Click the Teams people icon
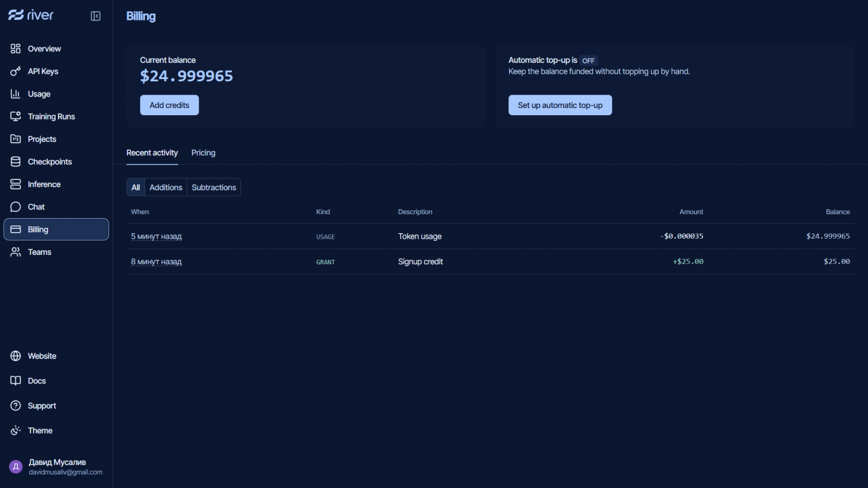The height and width of the screenshot is (488, 868). 16,252
